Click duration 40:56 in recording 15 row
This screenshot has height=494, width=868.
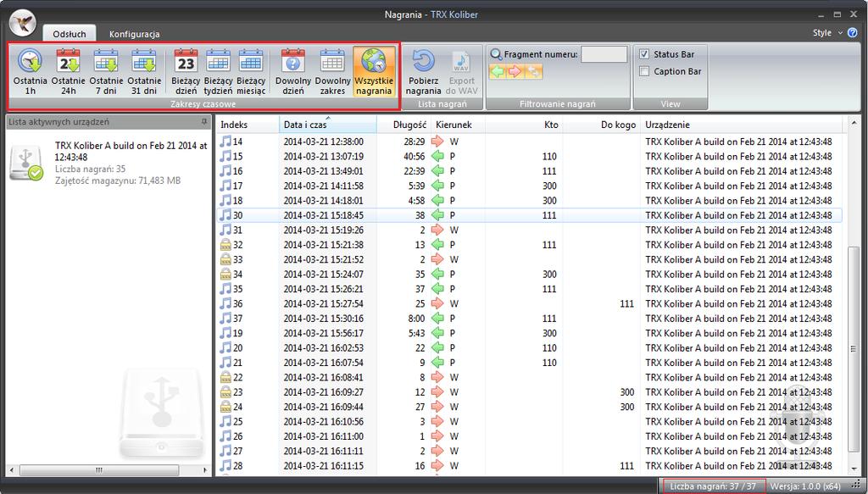414,156
